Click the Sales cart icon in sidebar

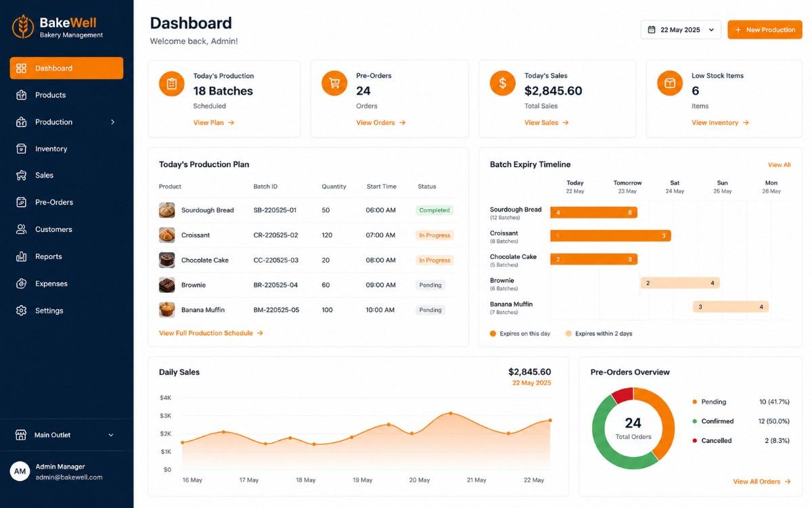click(21, 175)
